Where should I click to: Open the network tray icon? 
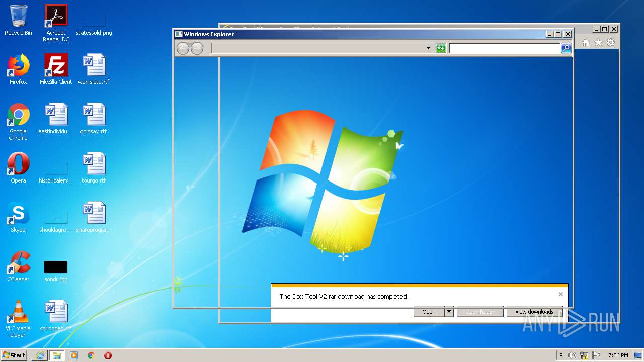coord(584,355)
